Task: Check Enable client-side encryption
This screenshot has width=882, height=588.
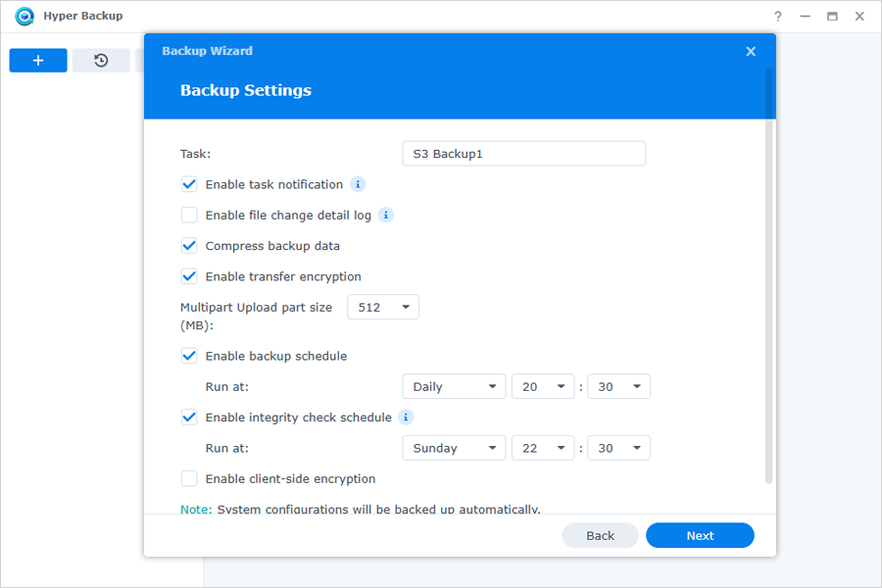Action: (189, 478)
